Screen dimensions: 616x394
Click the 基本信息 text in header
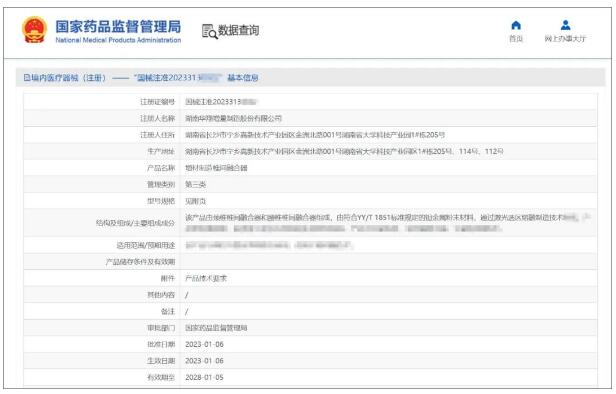(x=243, y=78)
